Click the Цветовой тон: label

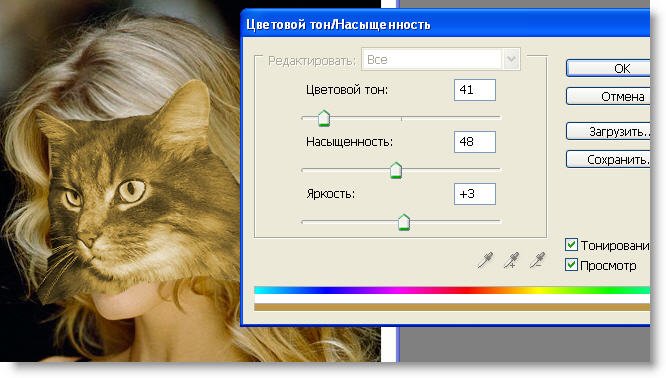tap(347, 90)
